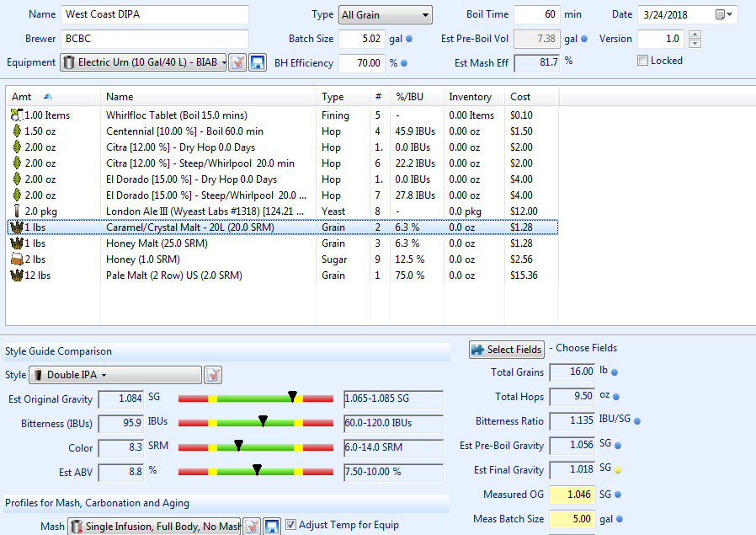Sort by the %/IBU column header
The image size is (756, 535).
417,97
